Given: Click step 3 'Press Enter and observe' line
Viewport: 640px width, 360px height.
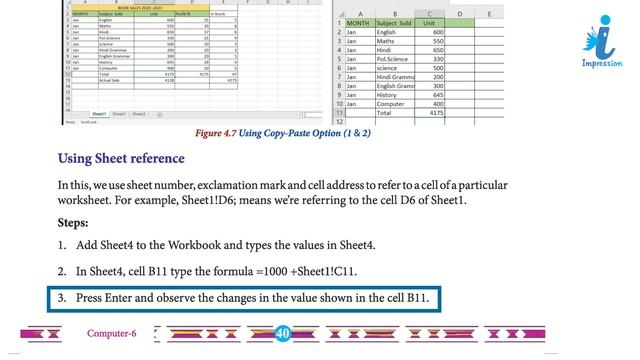Looking at the screenshot, I should [244, 298].
